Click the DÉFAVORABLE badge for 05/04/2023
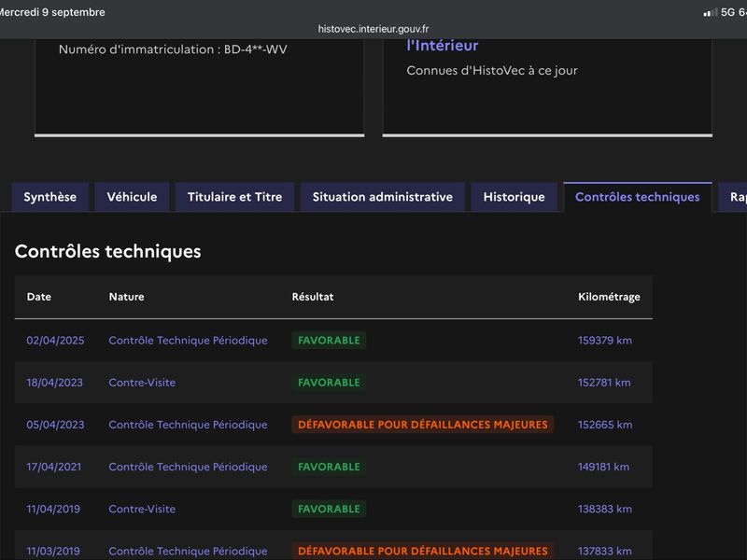This screenshot has height=560, width=747. click(423, 425)
